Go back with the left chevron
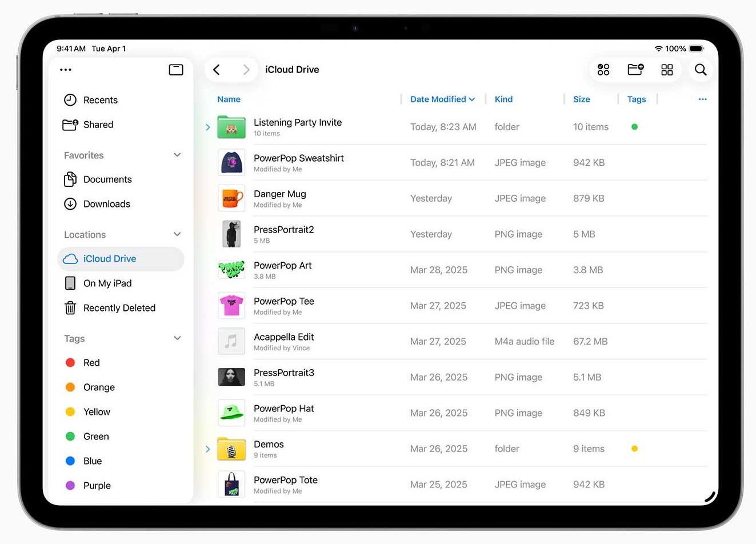 217,70
